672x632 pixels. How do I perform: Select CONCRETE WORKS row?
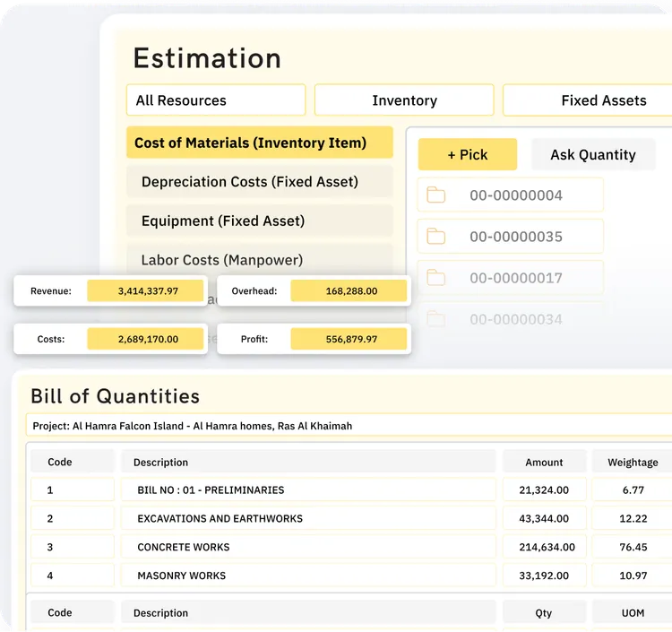point(308,547)
